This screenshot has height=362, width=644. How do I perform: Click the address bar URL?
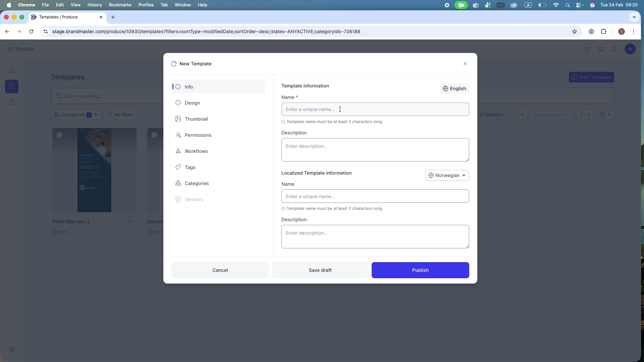(x=206, y=32)
